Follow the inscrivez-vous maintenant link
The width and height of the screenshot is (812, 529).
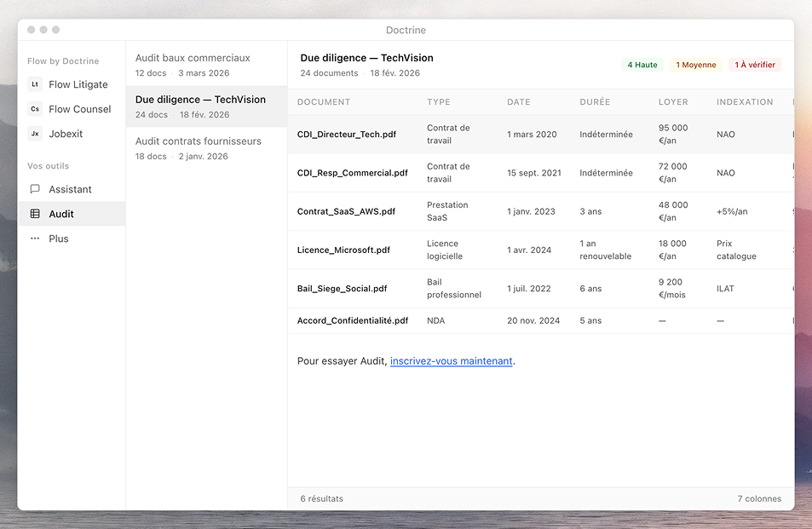pyautogui.click(x=451, y=361)
